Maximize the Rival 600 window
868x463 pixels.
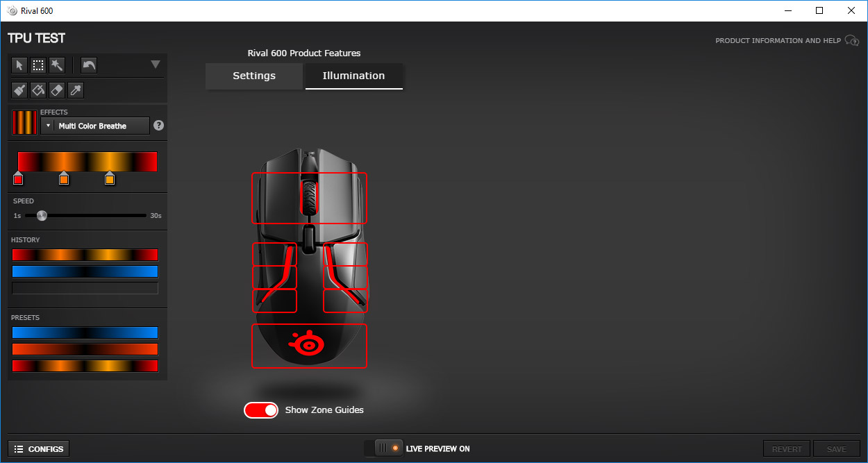point(820,11)
